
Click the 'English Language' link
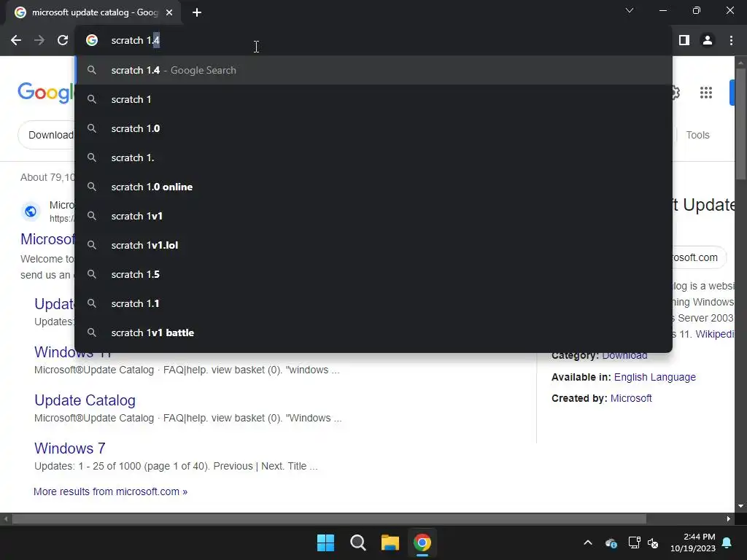click(654, 377)
